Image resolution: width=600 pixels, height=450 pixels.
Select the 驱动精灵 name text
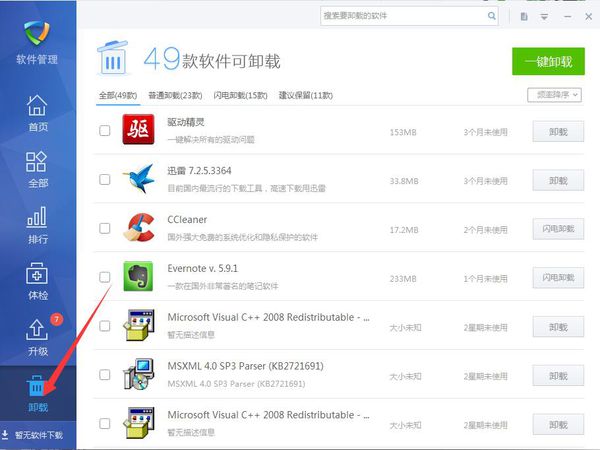[186, 122]
